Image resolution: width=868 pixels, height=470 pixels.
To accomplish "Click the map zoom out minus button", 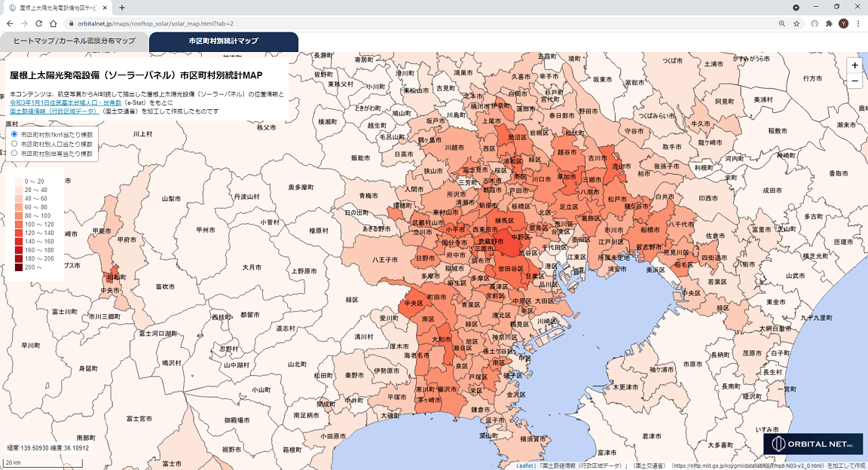I will (854, 81).
